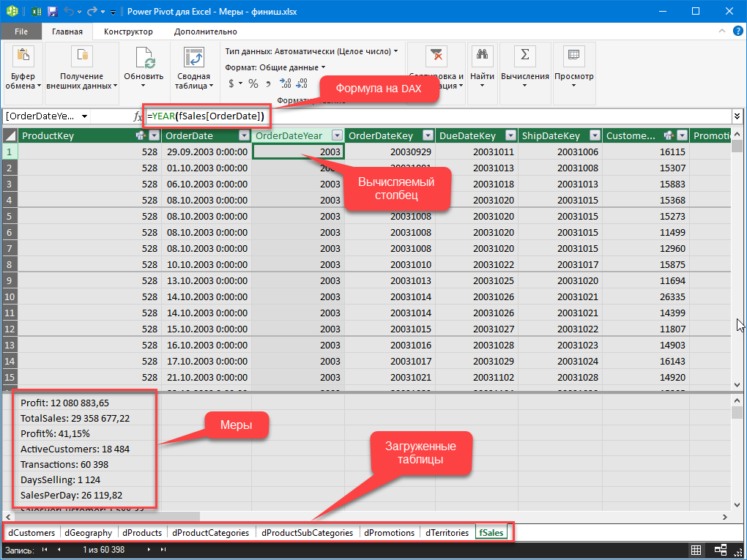Click the Обновить refresh icon
The image size is (747, 560).
144,59
